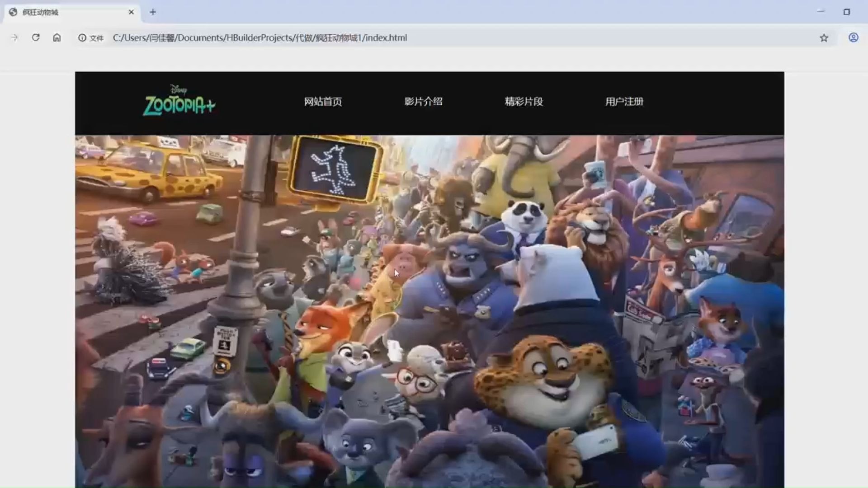The width and height of the screenshot is (868, 488).
Task: Minimize the browser window
Action: pyautogui.click(x=819, y=13)
